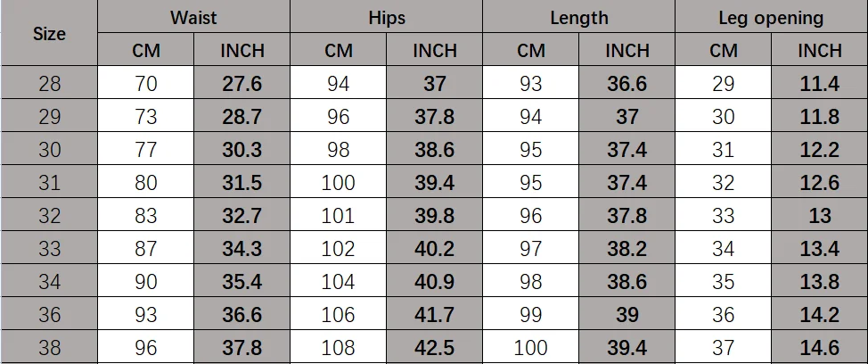
Task: Click the size 32 row label
Action: tap(49, 215)
